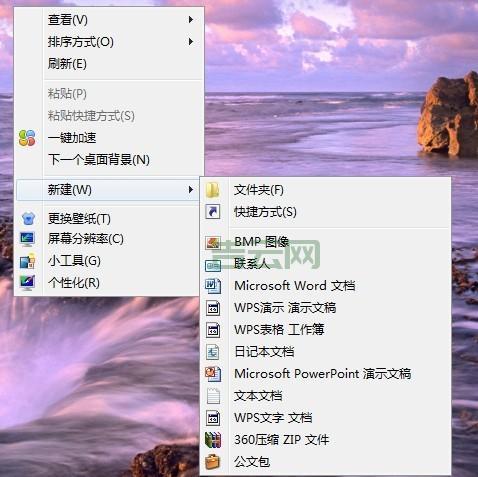Click the 新建(W) submenu arrow
The height and width of the screenshot is (477, 478).
click(x=191, y=190)
